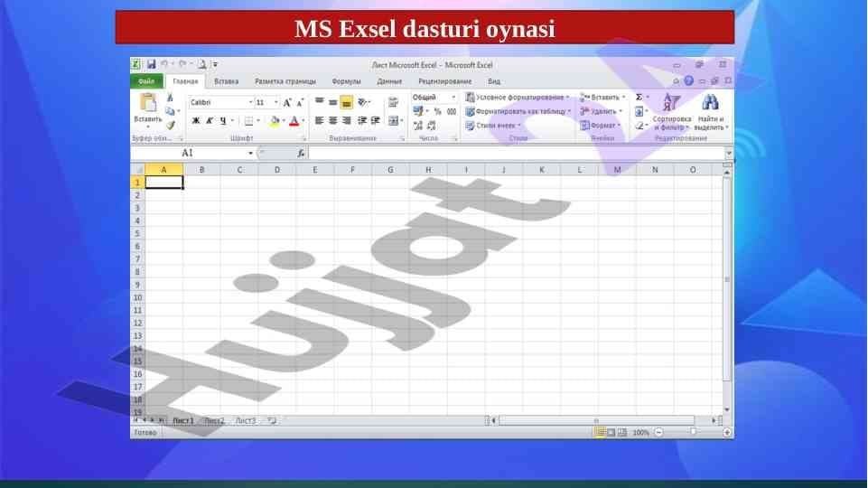Save the workbook via the floppy disk icon
This screenshot has width=868, height=488.
click(x=151, y=65)
